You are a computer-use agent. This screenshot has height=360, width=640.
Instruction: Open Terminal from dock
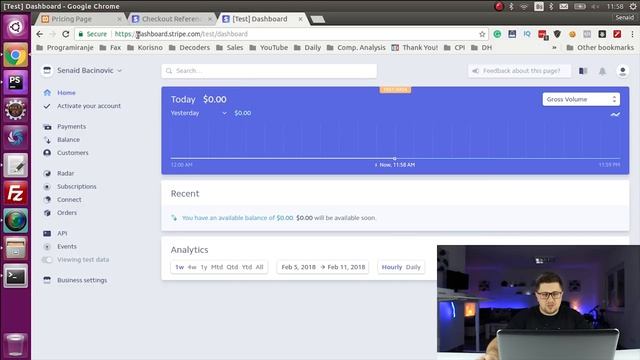(x=16, y=276)
